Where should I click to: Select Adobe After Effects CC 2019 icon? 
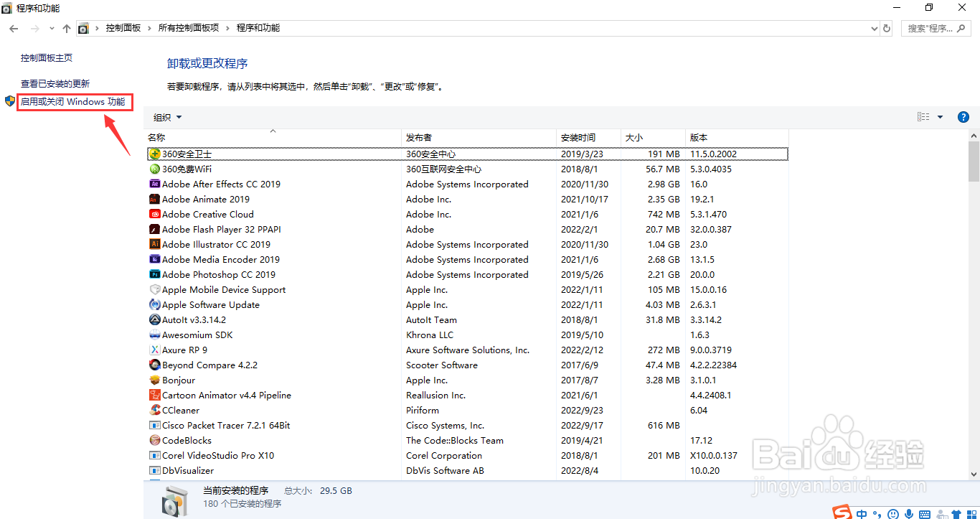pyautogui.click(x=155, y=184)
